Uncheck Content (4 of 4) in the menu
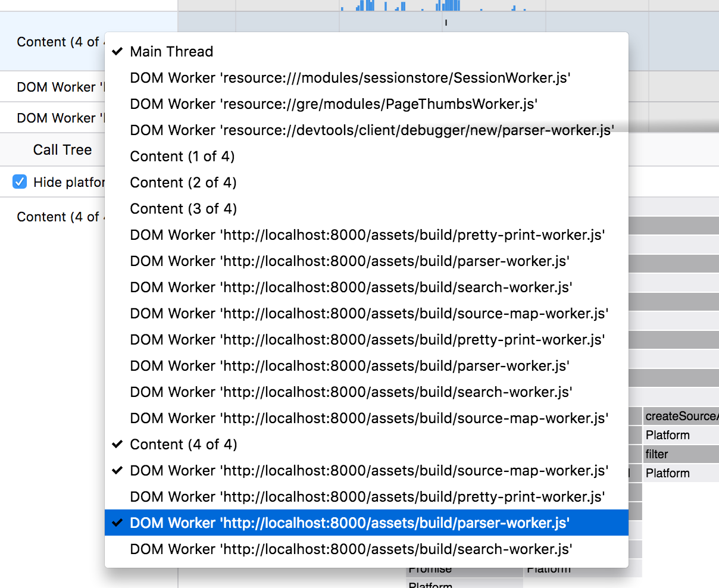Image resolution: width=719 pixels, height=588 pixels. [183, 445]
